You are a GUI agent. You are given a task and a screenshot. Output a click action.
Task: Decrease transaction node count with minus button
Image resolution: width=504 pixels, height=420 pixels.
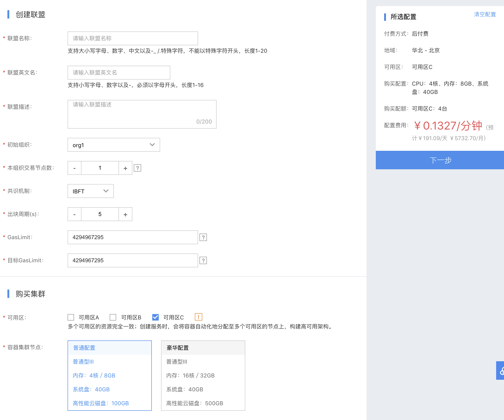point(75,168)
